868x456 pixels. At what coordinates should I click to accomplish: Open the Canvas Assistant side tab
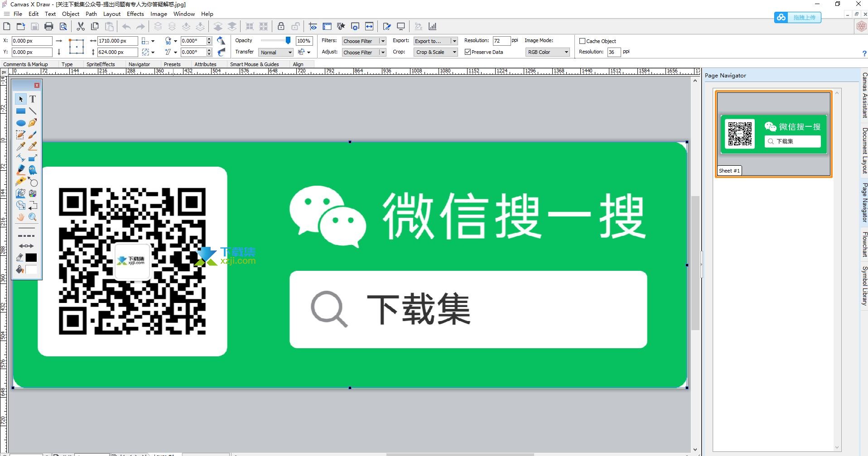click(864, 95)
